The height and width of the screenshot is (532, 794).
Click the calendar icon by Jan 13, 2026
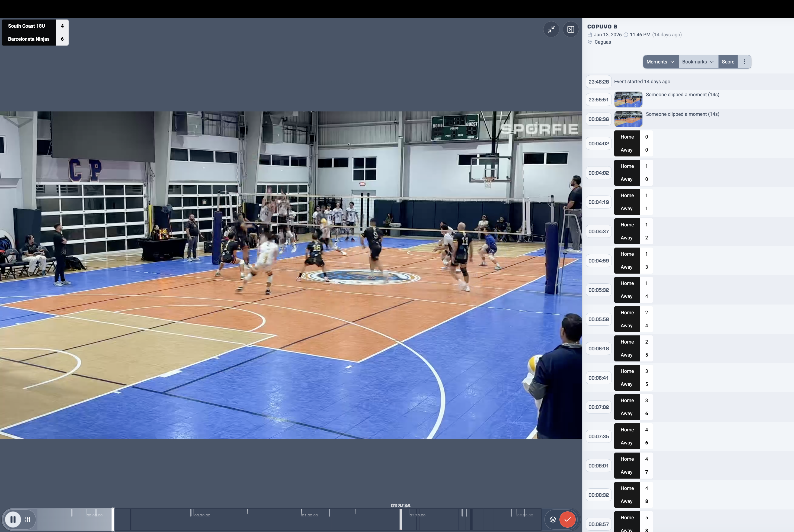tap(590, 35)
